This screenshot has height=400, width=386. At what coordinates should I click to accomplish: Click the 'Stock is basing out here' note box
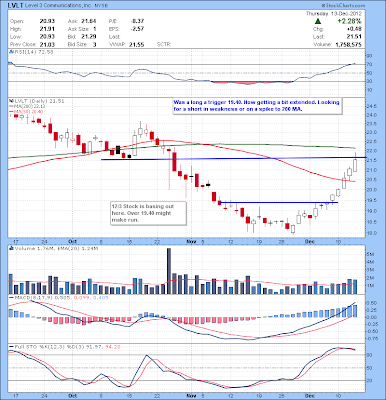tap(148, 213)
